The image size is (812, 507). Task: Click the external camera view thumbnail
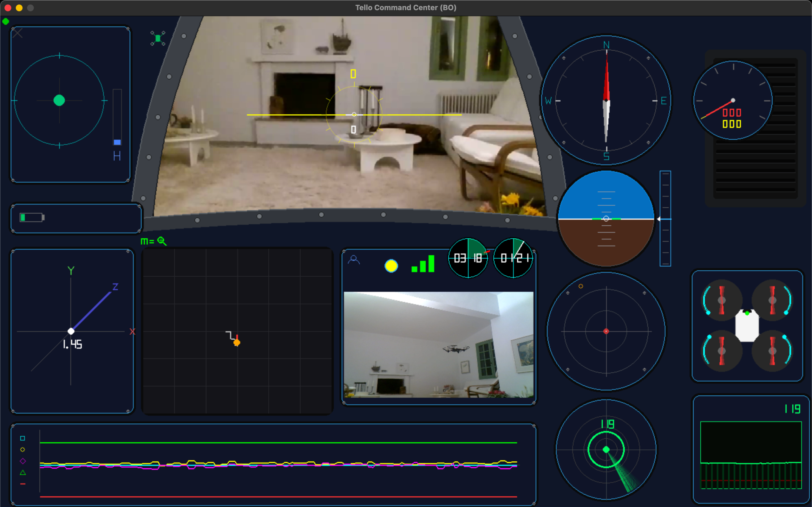(438, 344)
